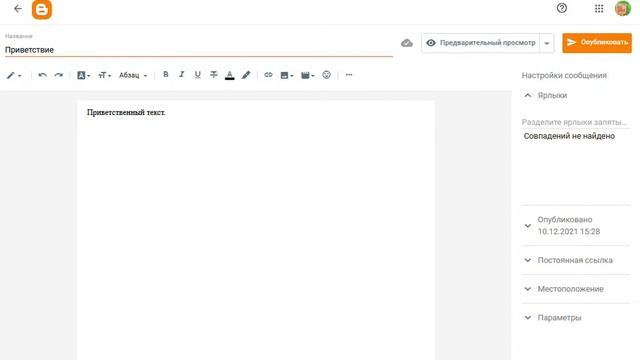Open the Blogger logo home

coord(42,9)
